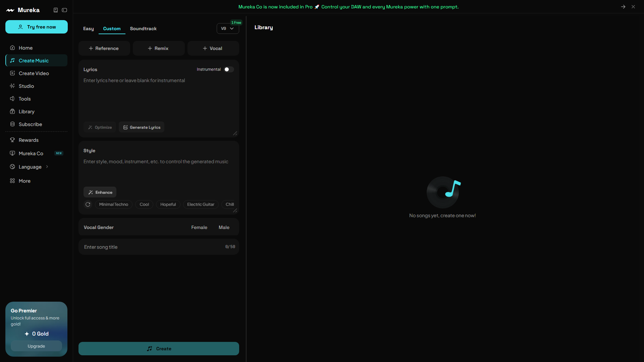Toggle the Instrumental switch

(x=229, y=69)
